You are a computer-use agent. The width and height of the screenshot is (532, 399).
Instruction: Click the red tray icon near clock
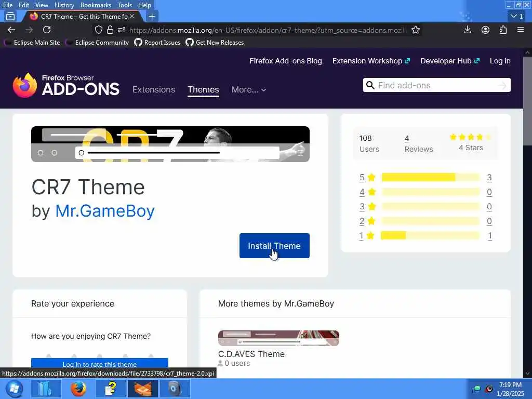pyautogui.click(x=489, y=389)
